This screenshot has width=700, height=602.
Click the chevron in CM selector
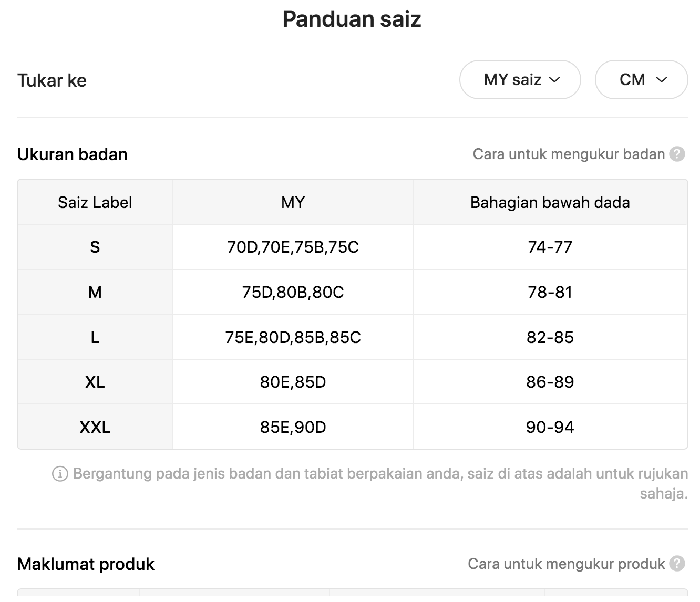[x=662, y=80]
